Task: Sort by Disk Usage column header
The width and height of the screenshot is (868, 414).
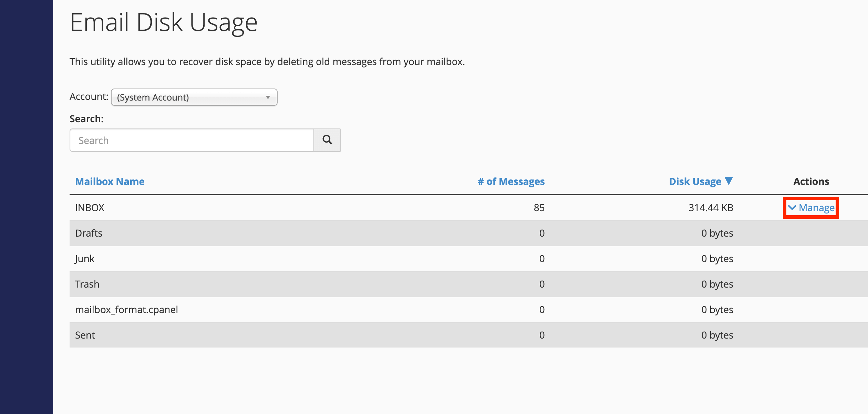Action: click(701, 182)
